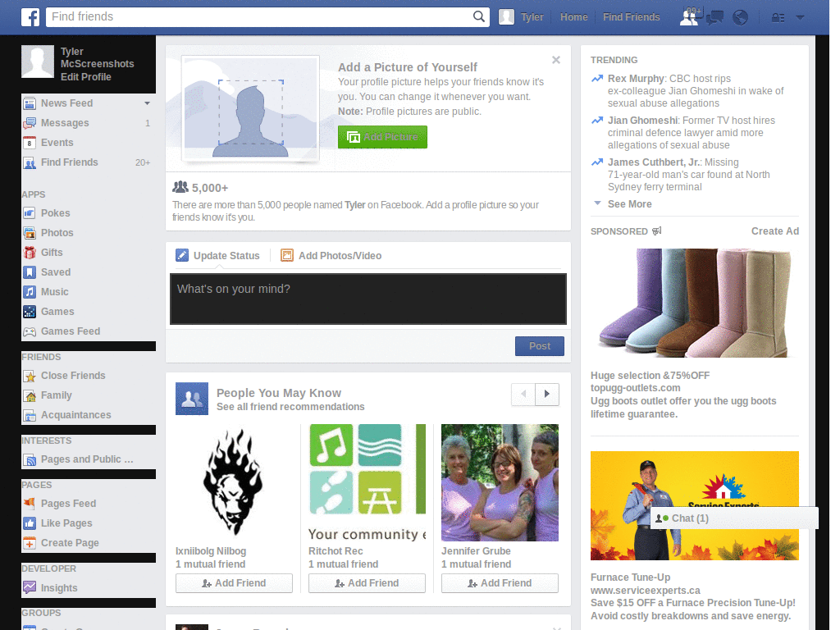Image resolution: width=840 pixels, height=630 pixels.
Task: Click the Music app icon
Action: (x=30, y=293)
